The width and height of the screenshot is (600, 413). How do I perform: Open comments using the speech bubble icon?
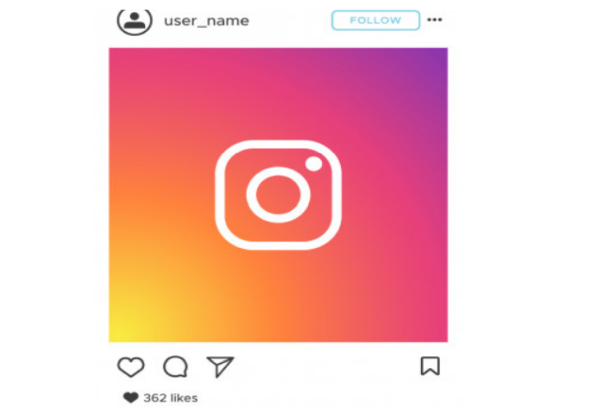click(x=176, y=367)
